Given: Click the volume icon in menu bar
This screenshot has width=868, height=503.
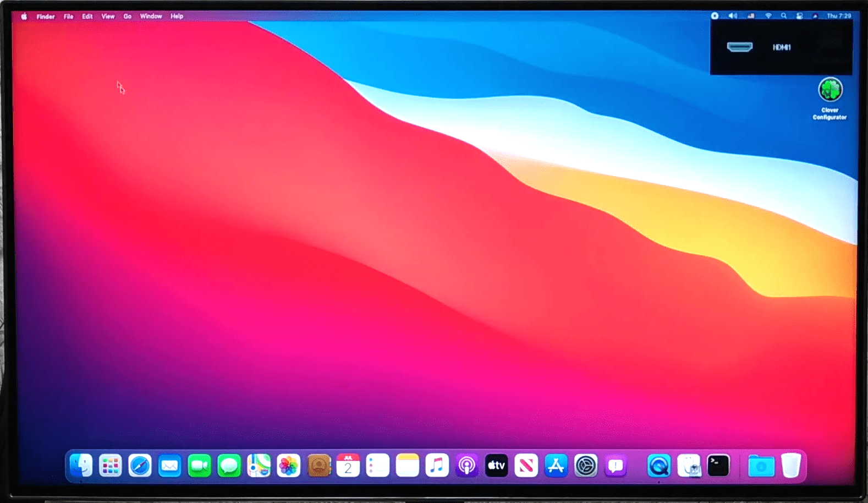Looking at the screenshot, I should pos(733,16).
